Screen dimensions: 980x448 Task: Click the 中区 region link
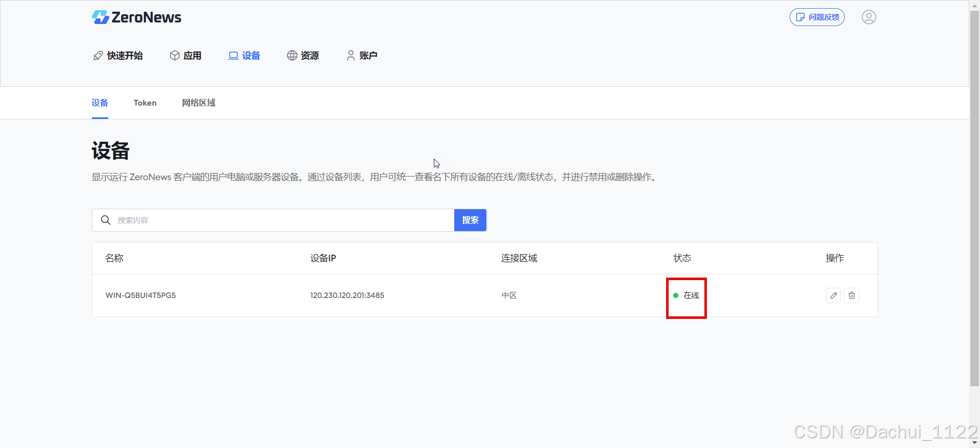pos(509,295)
